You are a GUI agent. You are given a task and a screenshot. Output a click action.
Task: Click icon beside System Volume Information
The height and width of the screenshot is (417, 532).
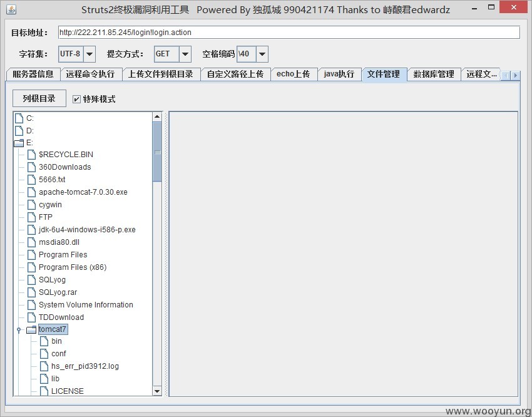31,305
